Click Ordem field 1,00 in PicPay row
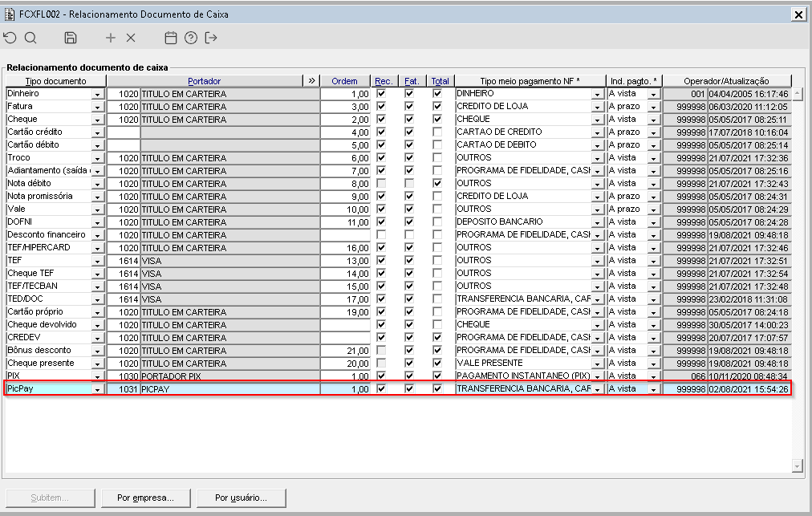 pos(345,389)
